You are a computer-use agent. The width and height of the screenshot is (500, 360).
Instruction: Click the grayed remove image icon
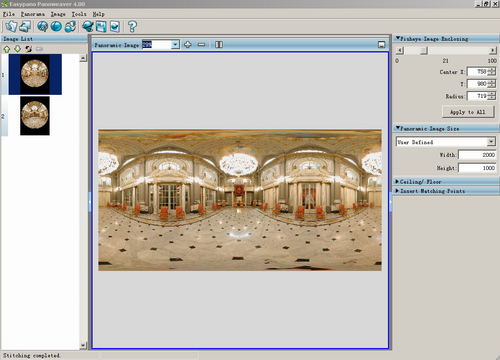(39, 49)
